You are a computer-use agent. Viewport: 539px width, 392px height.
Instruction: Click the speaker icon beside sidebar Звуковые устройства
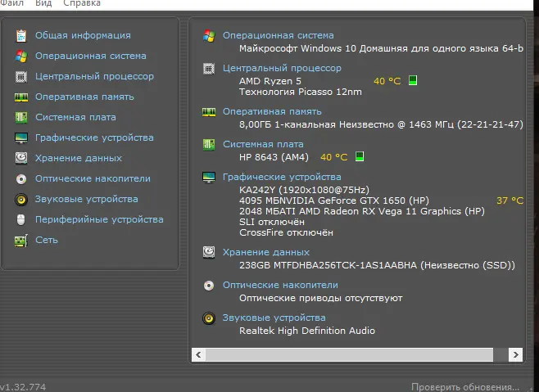pos(21,200)
